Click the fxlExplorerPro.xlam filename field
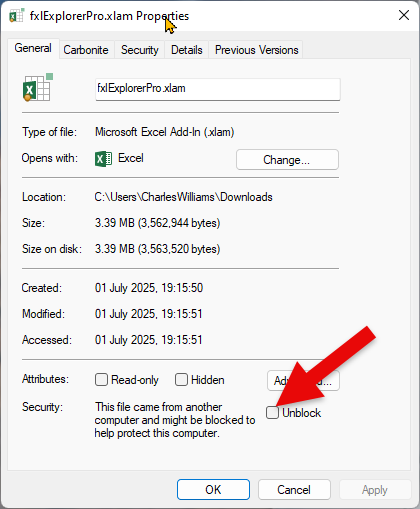 pos(218,89)
